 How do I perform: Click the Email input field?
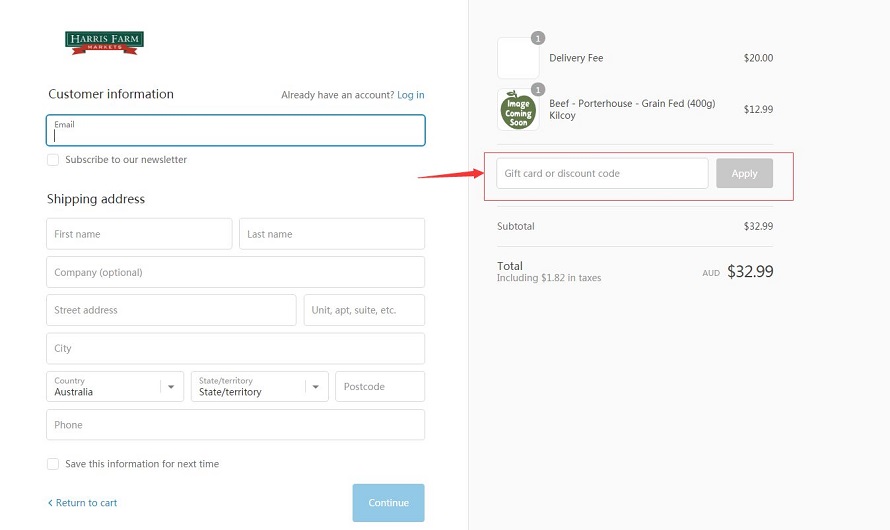[236, 131]
